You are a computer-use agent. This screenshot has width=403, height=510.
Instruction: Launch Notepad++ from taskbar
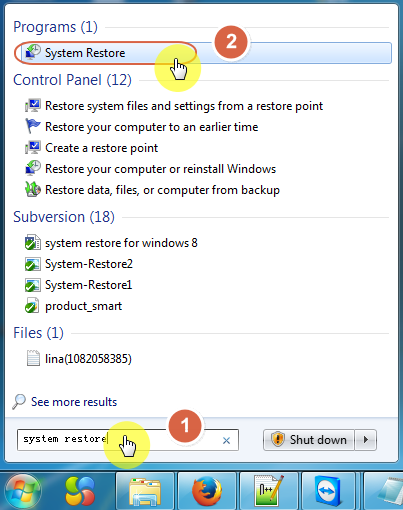pos(269,491)
